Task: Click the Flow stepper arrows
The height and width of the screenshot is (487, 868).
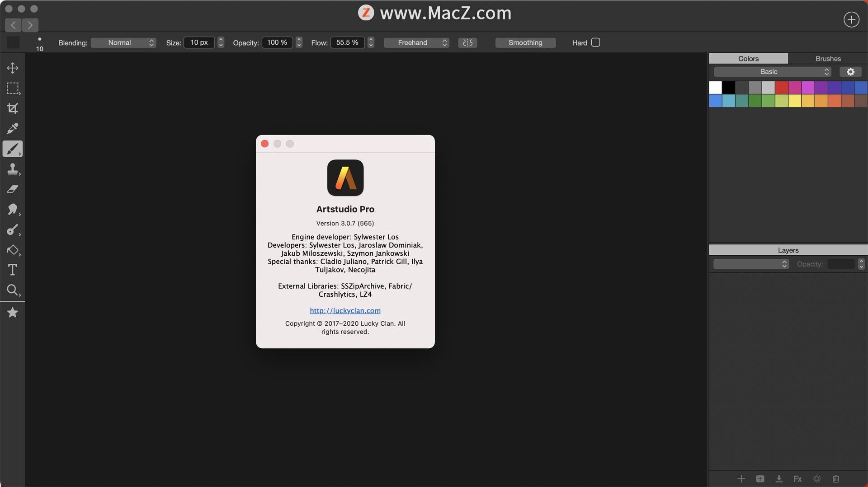Action: tap(371, 42)
